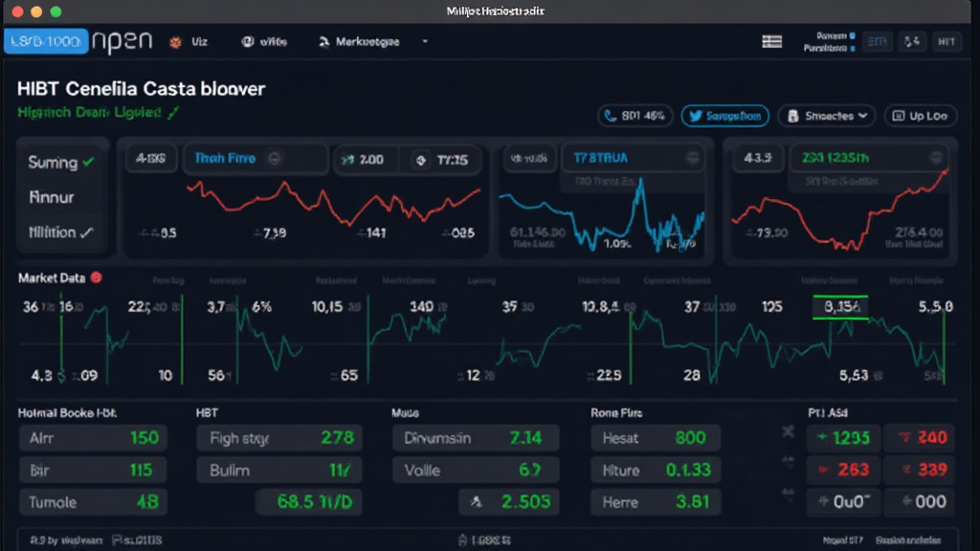Click the circular icon beside Thah Fime
This screenshot has width=980, height=551.
click(x=276, y=159)
